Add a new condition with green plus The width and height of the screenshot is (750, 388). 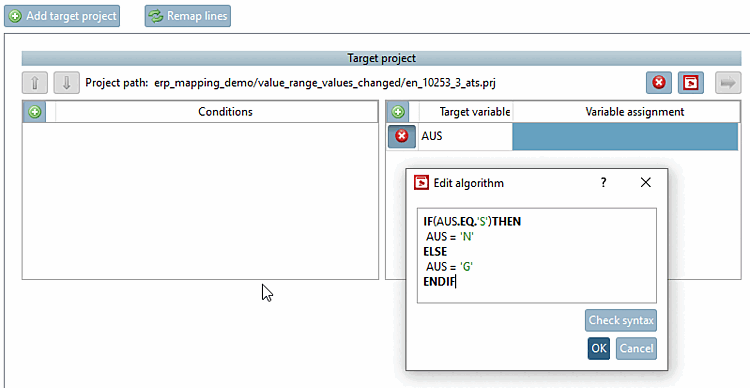[34, 112]
